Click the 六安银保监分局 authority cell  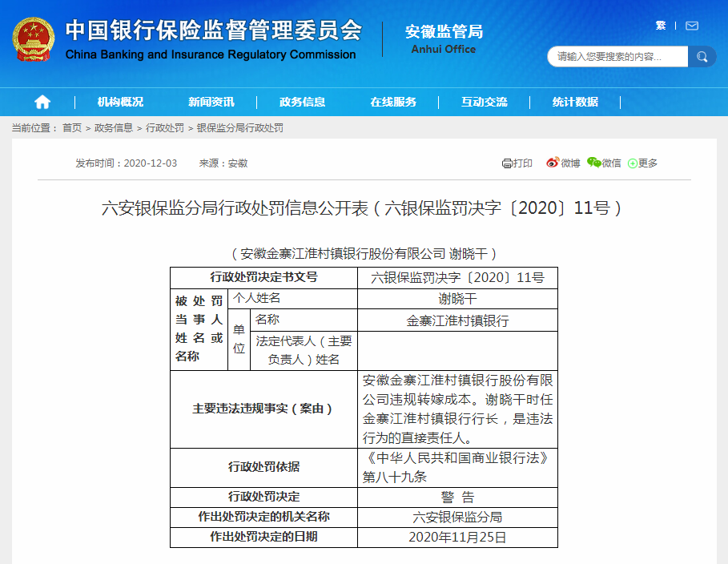pyautogui.click(x=457, y=517)
